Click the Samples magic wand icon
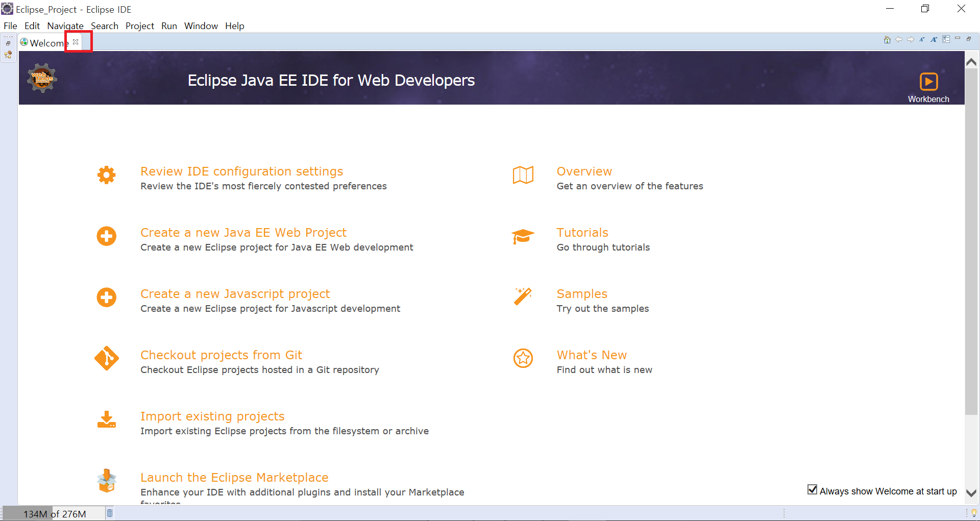980x521 pixels. (523, 296)
